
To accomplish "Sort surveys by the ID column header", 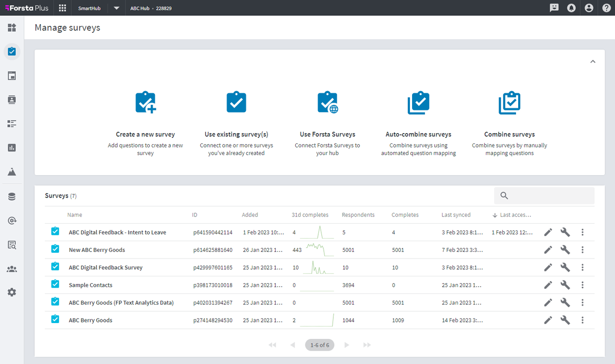I will coord(195,215).
